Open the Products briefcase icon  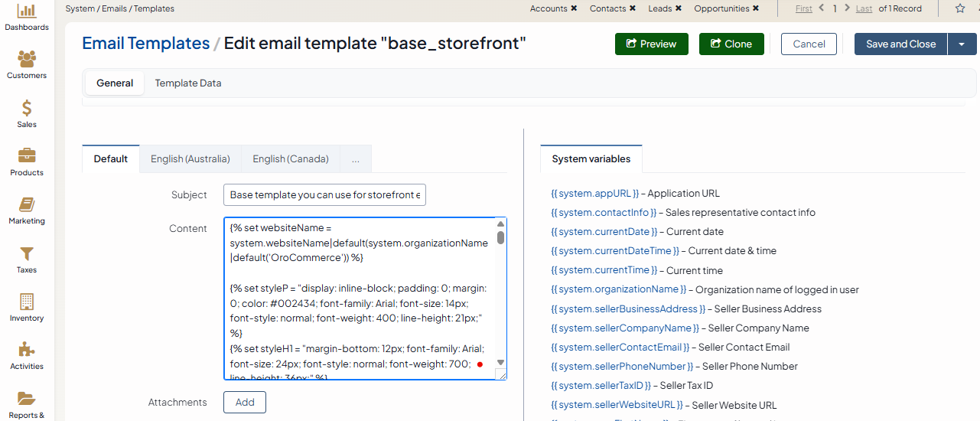[x=27, y=156]
